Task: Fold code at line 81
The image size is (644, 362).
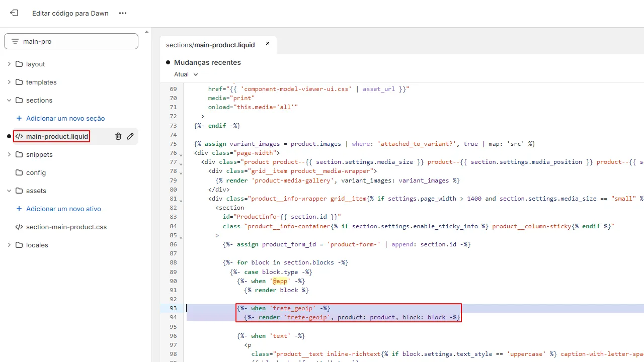Action: coord(180,200)
